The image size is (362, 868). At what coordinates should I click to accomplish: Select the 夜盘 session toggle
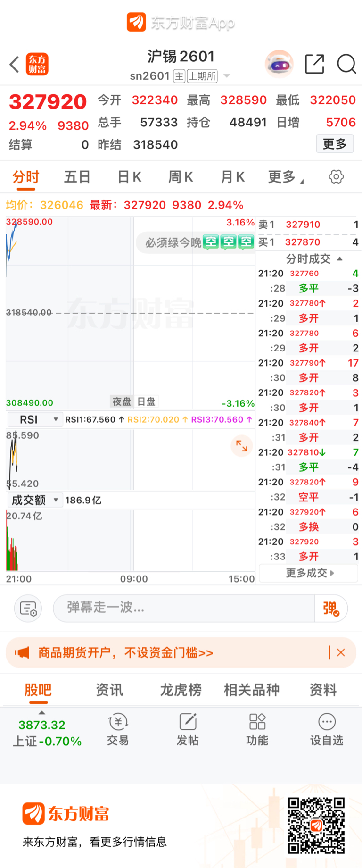click(x=122, y=401)
